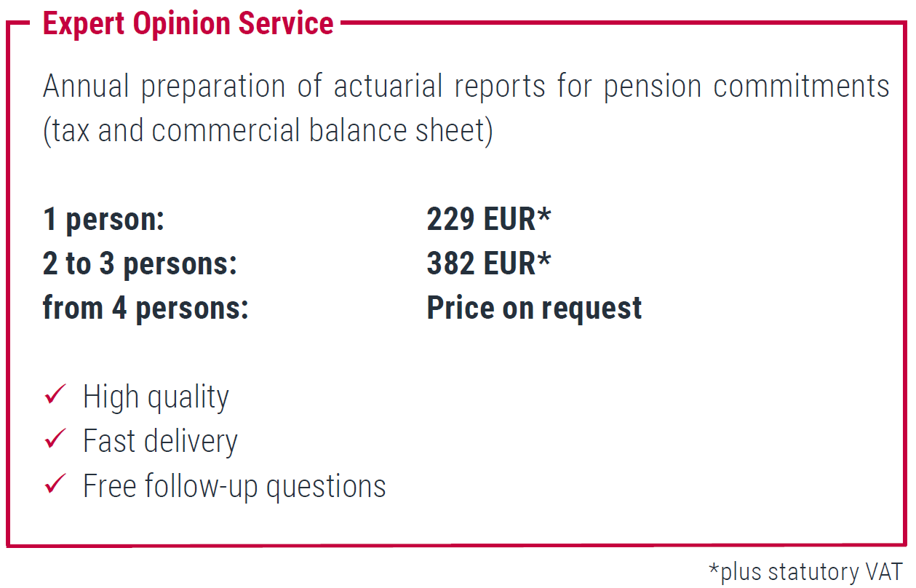This screenshot has width=916, height=588.
Task: Click the words pension commitments
Action: [x=746, y=87]
